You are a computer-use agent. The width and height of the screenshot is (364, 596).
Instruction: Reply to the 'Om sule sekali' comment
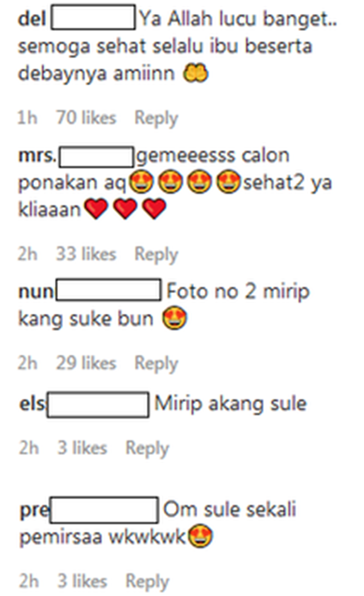147,582
